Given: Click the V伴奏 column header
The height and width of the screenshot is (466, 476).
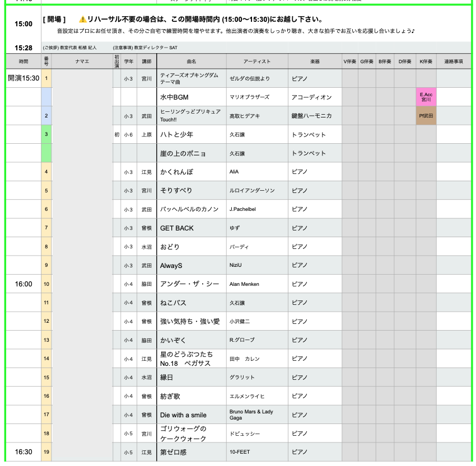Looking at the screenshot, I should [x=350, y=62].
